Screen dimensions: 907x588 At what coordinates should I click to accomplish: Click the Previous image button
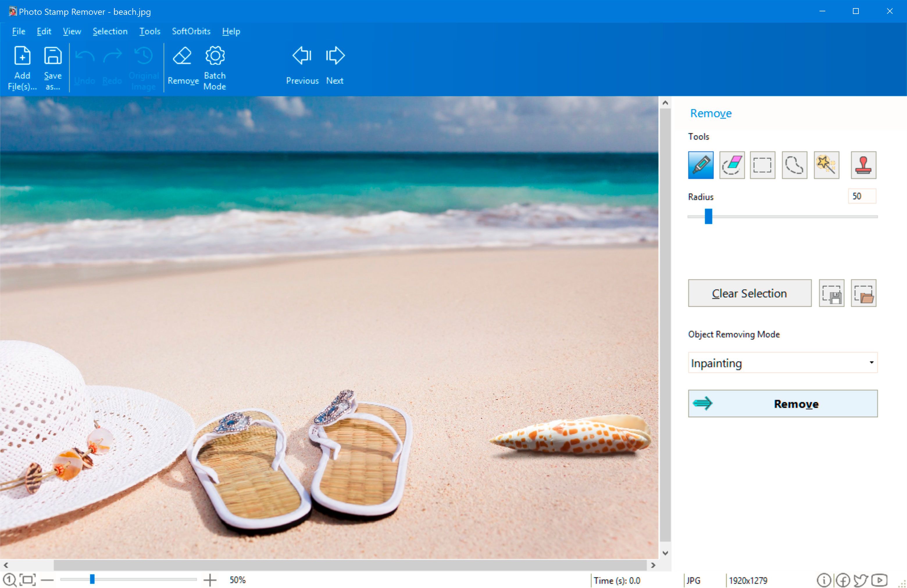click(x=301, y=65)
